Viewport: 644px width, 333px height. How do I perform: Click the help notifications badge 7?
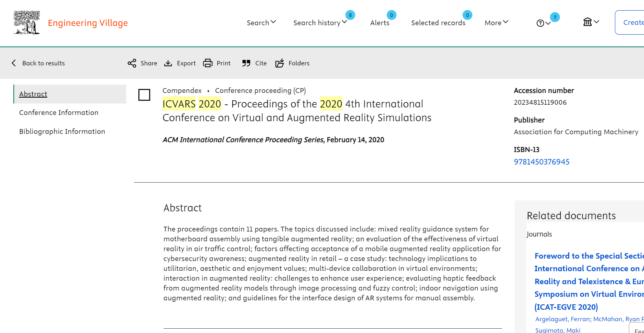[x=555, y=17]
